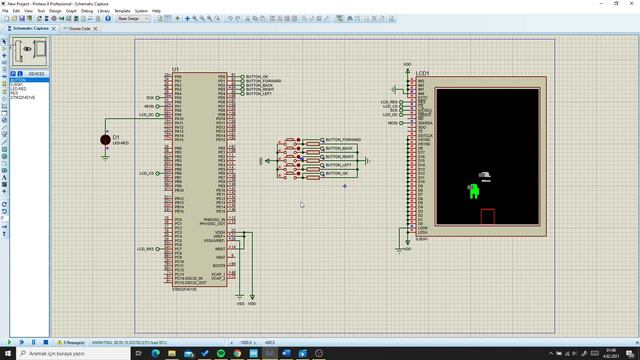The image size is (640, 360).
Task: Click the U1 STM32 microcontroller body
Action: tap(199, 180)
